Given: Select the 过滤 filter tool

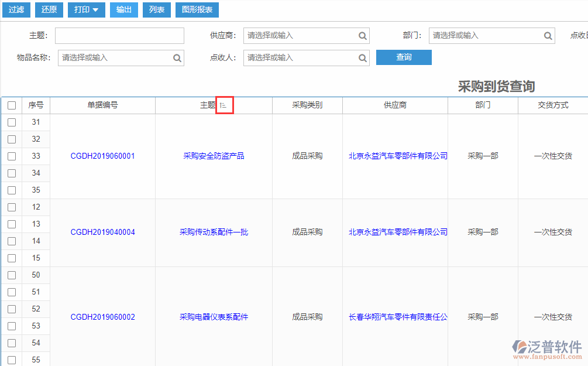Looking at the screenshot, I should point(16,9).
